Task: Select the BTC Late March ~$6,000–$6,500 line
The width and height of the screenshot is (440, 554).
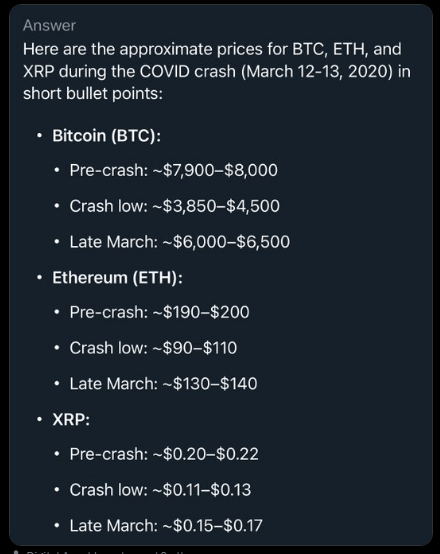Action: [x=180, y=242]
